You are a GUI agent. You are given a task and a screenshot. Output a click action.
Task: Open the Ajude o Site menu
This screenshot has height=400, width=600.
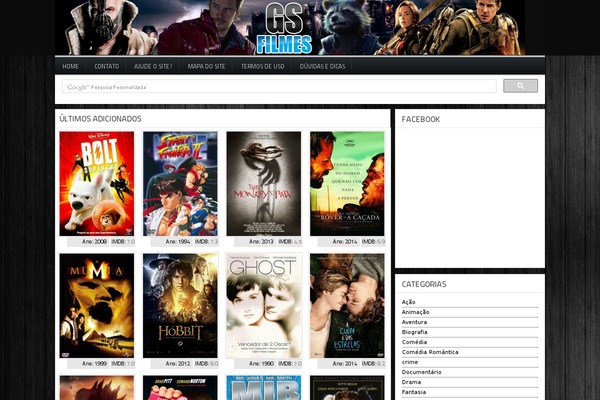point(153,66)
